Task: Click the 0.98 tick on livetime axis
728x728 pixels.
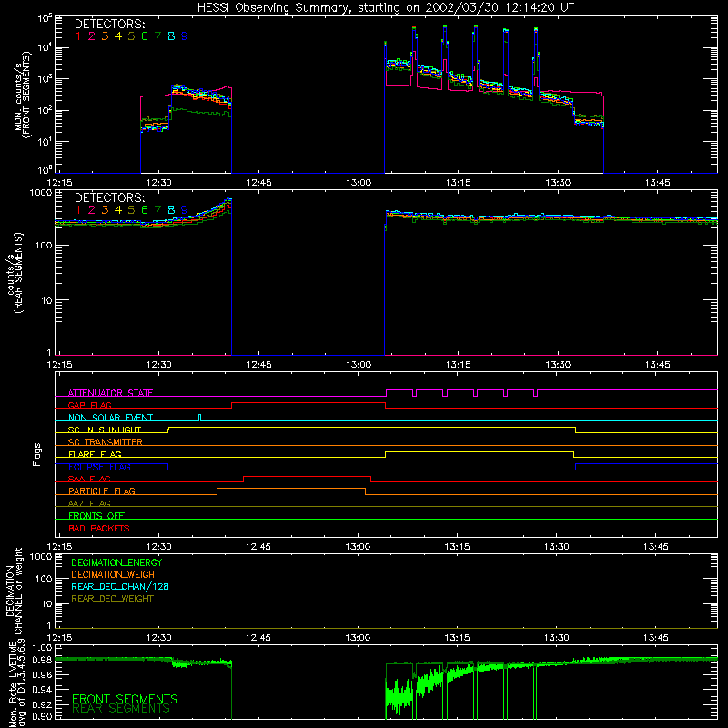Action: coord(42,661)
